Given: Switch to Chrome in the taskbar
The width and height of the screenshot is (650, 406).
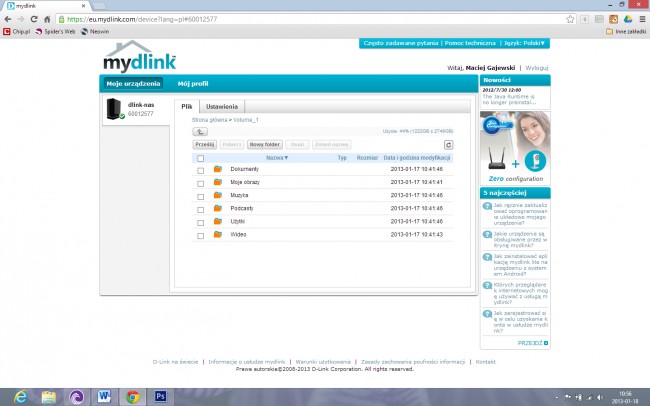Looking at the screenshot, I should (x=133, y=397).
